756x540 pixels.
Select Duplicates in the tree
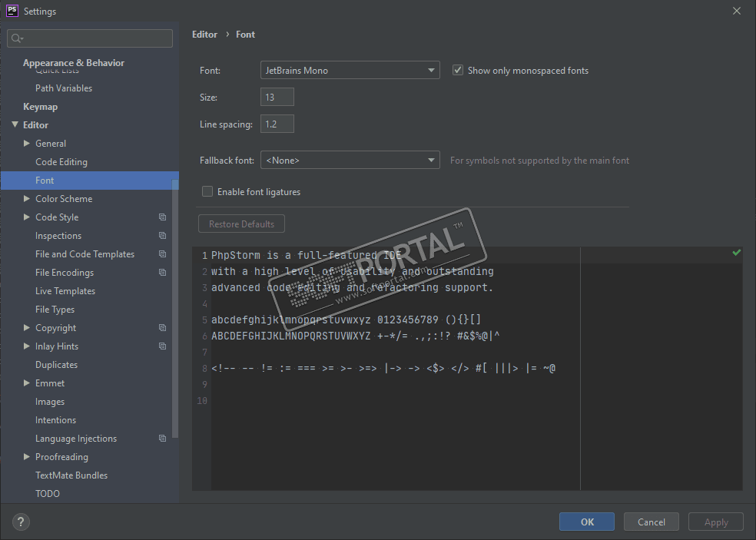(56, 365)
